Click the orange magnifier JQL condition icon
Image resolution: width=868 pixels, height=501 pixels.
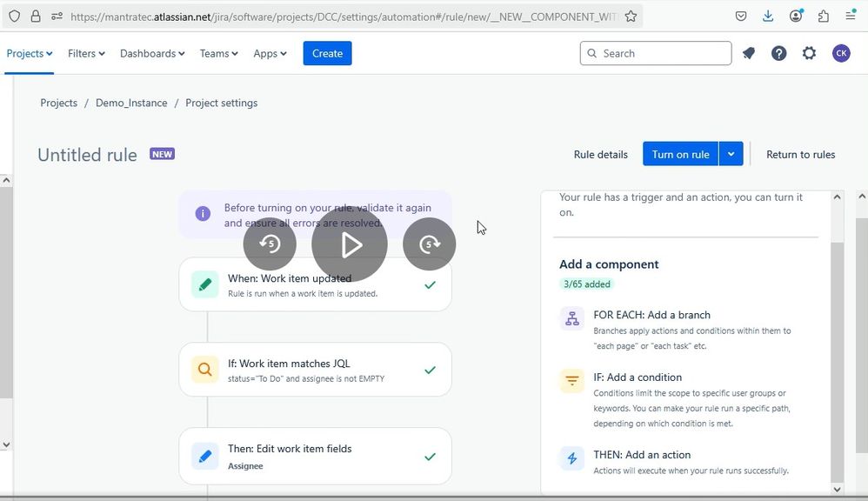204,370
